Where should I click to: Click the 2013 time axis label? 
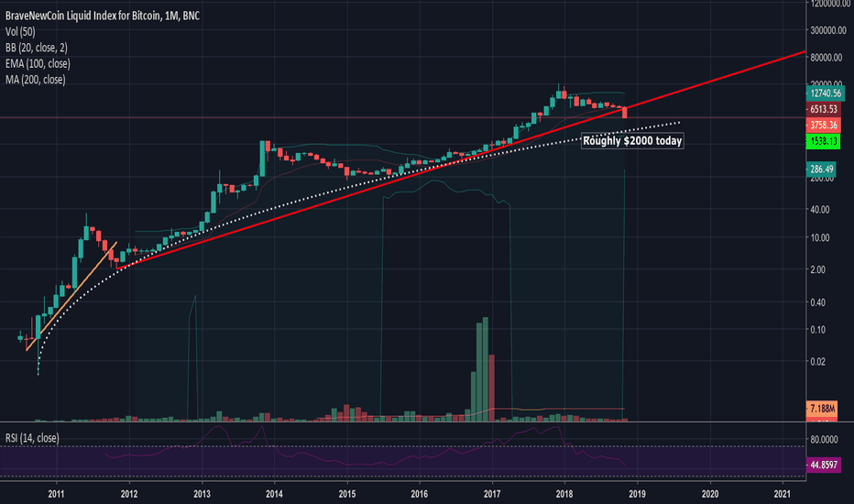pyautogui.click(x=203, y=494)
